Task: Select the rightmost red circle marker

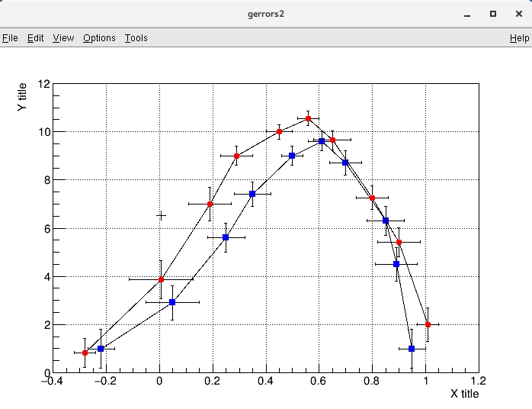Action: click(428, 325)
